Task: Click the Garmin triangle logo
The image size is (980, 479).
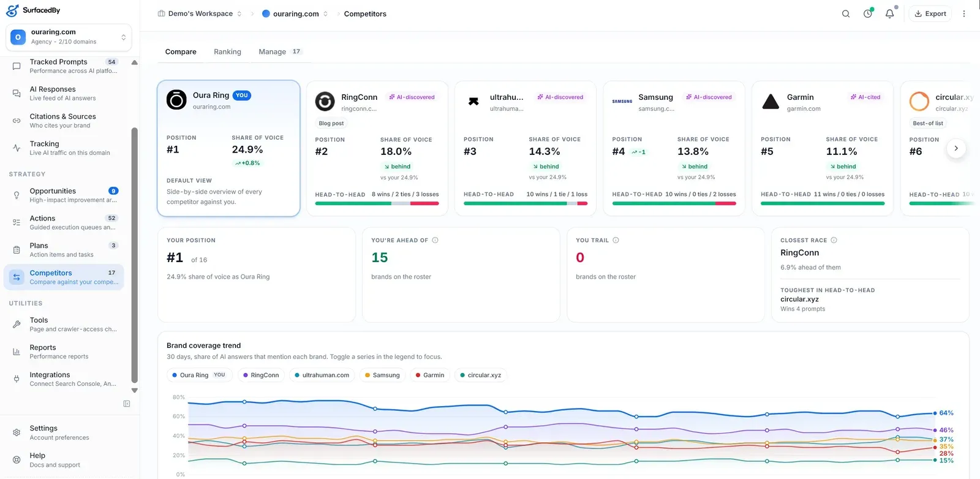Action: 771,101
